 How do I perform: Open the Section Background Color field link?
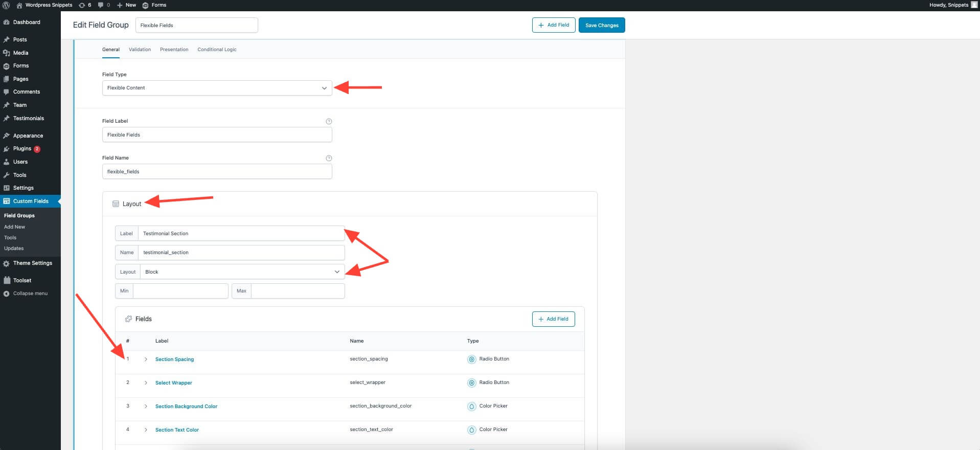coord(186,407)
